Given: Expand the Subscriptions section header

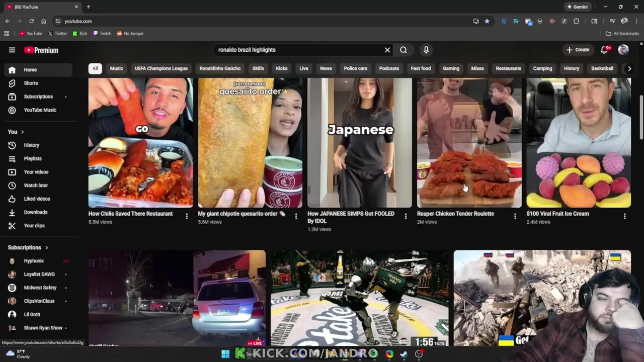Looking at the screenshot, I should [x=28, y=247].
